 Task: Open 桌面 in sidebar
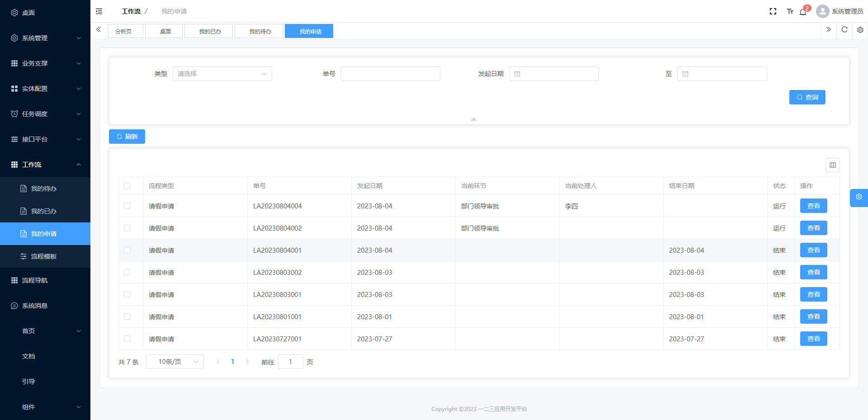45,13
